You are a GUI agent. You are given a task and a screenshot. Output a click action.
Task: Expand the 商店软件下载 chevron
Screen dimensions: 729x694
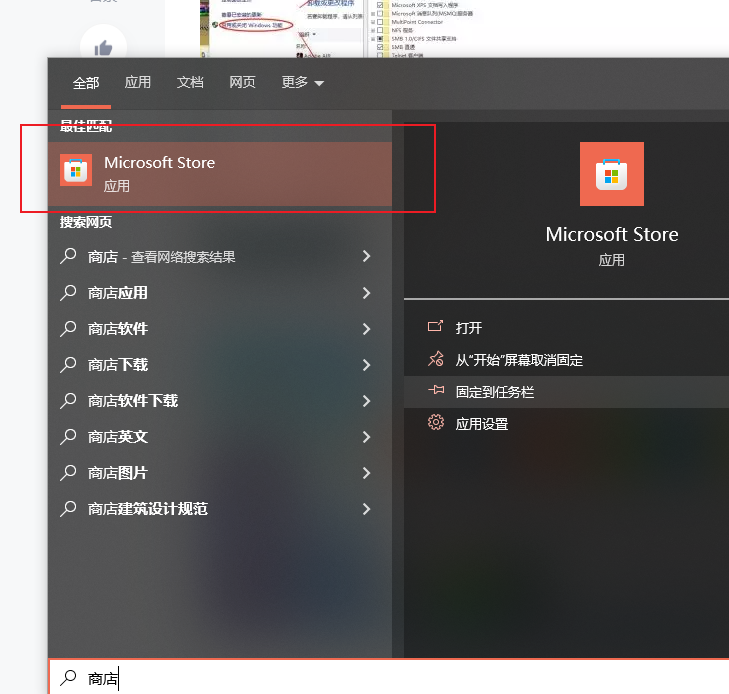point(366,400)
